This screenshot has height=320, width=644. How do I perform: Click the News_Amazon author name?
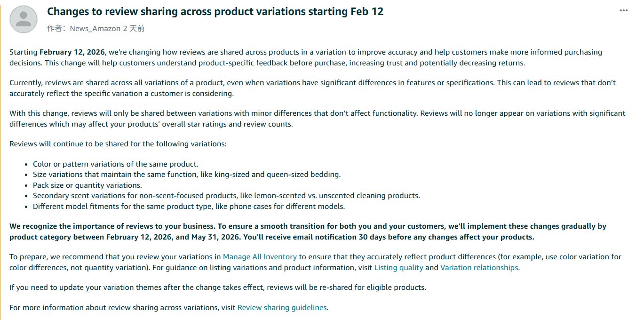(x=95, y=29)
